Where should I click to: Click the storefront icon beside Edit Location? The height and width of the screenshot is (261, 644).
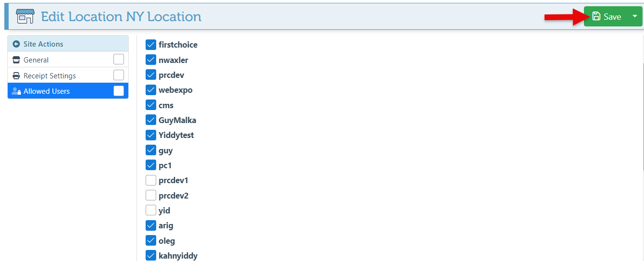25,16
